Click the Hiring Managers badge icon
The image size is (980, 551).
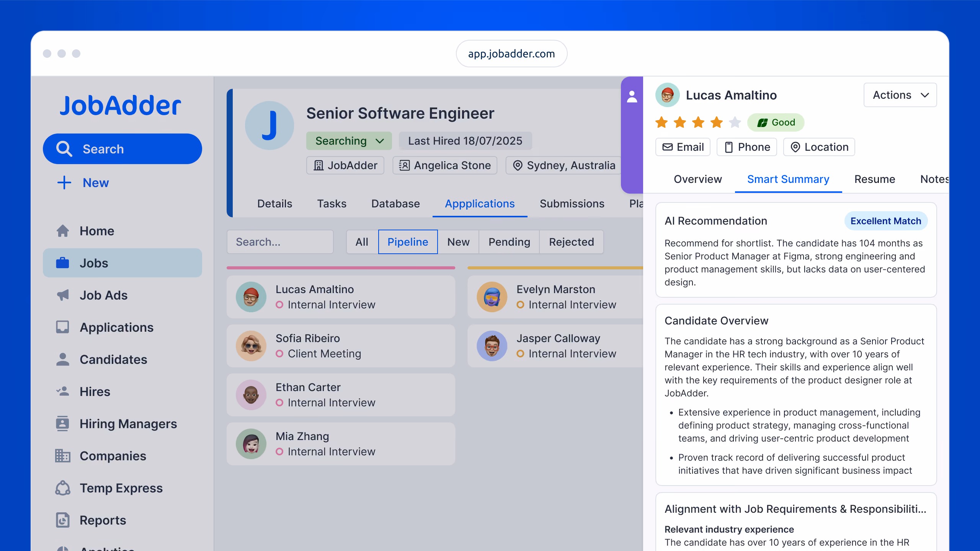tap(63, 424)
